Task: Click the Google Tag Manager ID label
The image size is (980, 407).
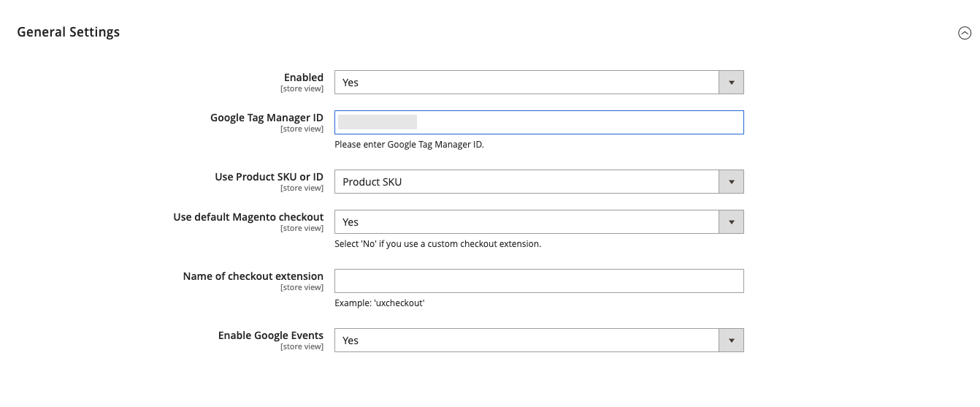Action: coord(267,118)
